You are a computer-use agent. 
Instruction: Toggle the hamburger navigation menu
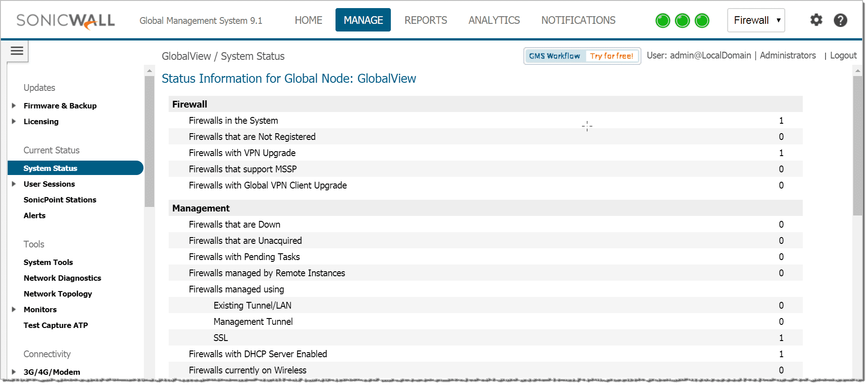click(x=17, y=51)
